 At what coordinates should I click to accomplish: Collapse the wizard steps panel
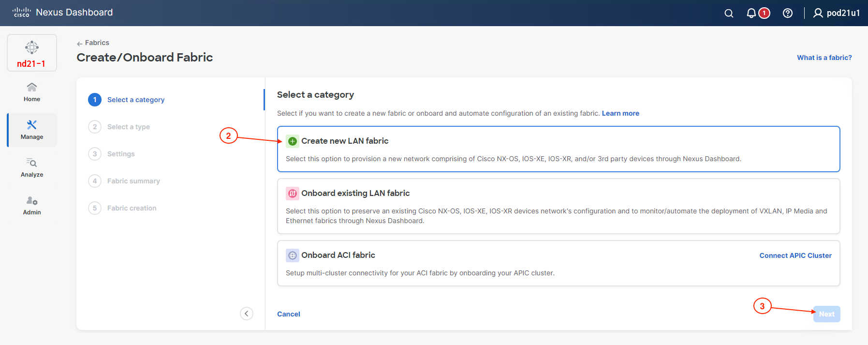coord(247,314)
